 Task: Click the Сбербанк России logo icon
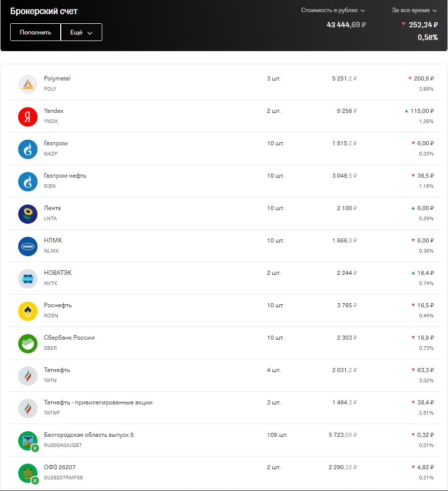[27, 343]
